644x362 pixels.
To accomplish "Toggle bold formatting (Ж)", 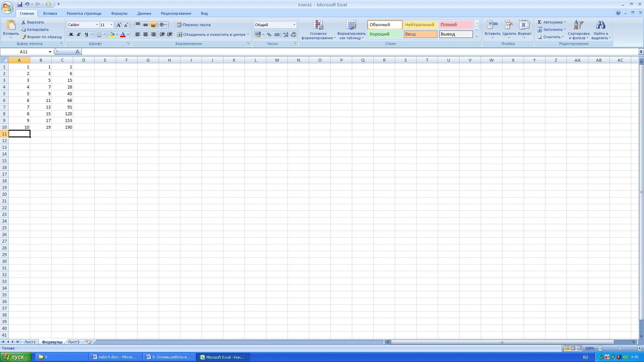I will [71, 35].
